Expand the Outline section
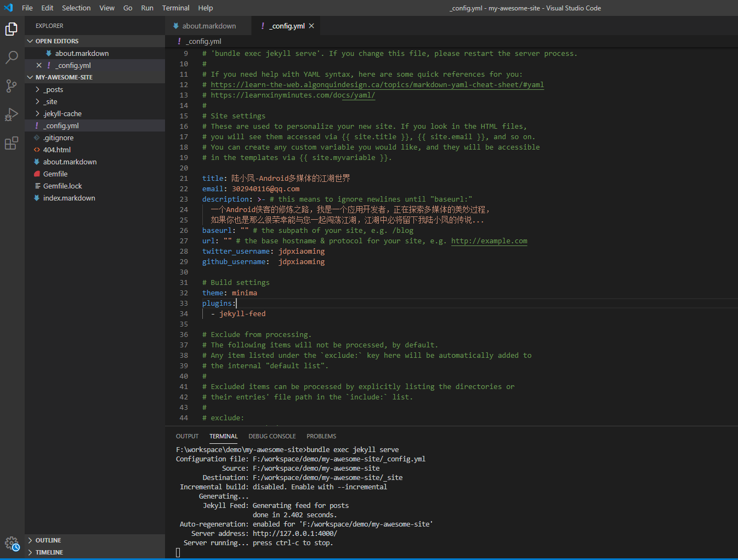The height and width of the screenshot is (560, 738). [x=30, y=540]
